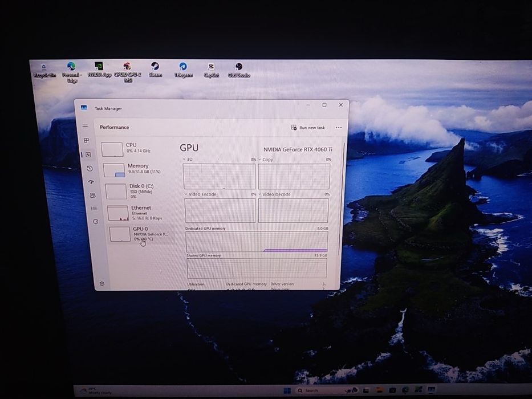Screen dimensions: 532x399
Task: Click the Dedicated GPU memory graph
Action: (257, 242)
